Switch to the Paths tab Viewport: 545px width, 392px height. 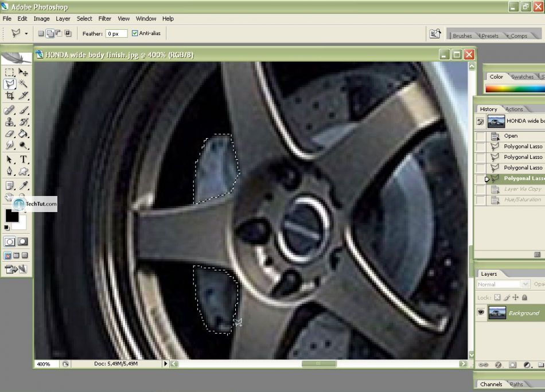pyautogui.click(x=516, y=384)
